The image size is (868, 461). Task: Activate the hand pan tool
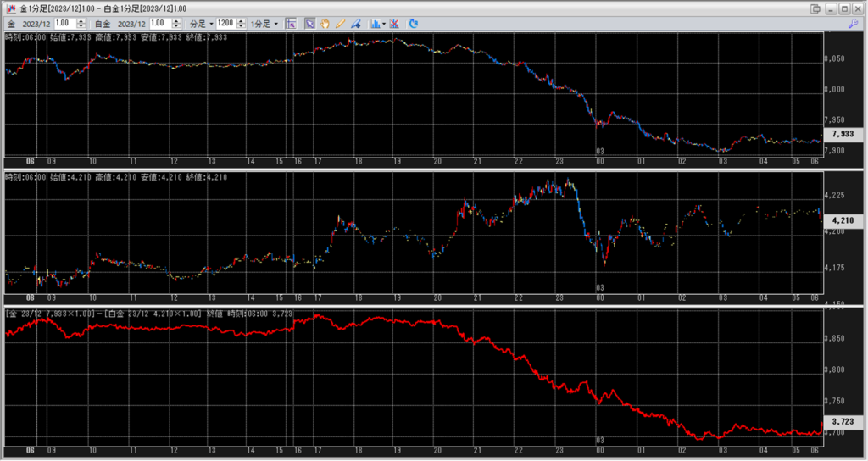[325, 24]
